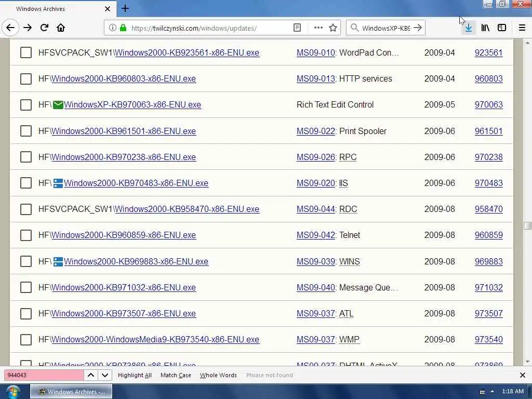Toggle Whole Words in find bar
The height and width of the screenshot is (399, 532).
(x=218, y=375)
